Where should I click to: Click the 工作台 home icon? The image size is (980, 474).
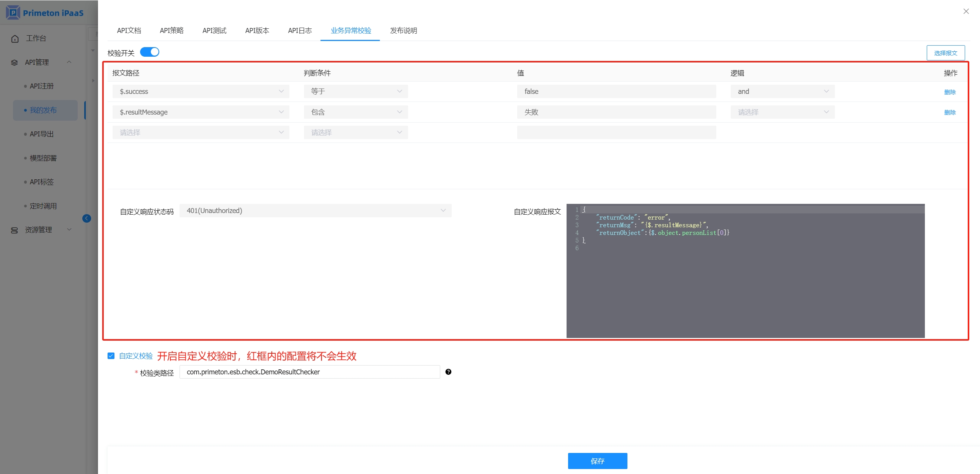click(x=15, y=39)
